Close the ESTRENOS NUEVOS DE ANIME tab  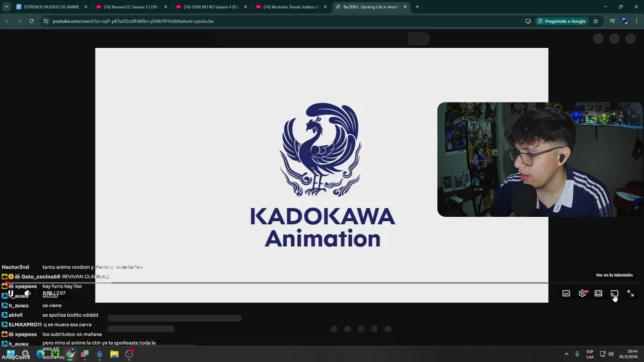coord(86,7)
